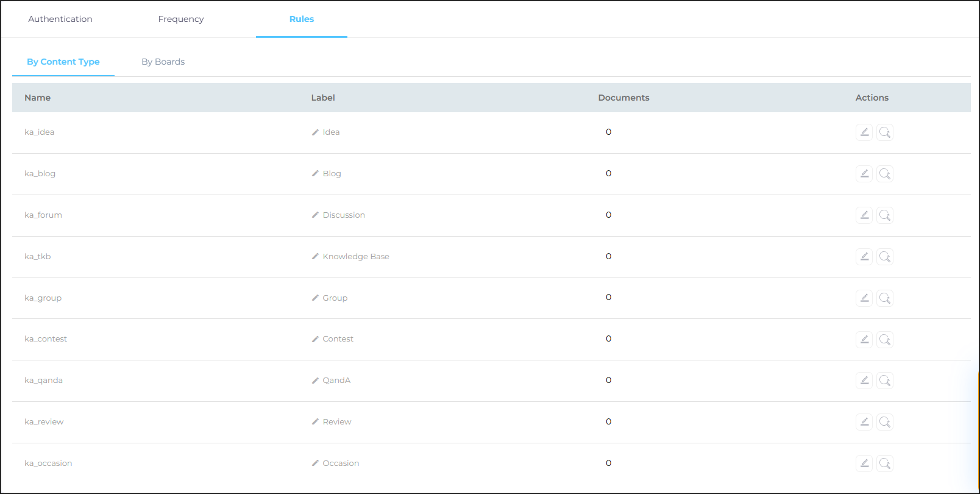Image resolution: width=980 pixels, height=494 pixels.
Task: Click pencil icon beside Idea label
Action: pyautogui.click(x=315, y=132)
